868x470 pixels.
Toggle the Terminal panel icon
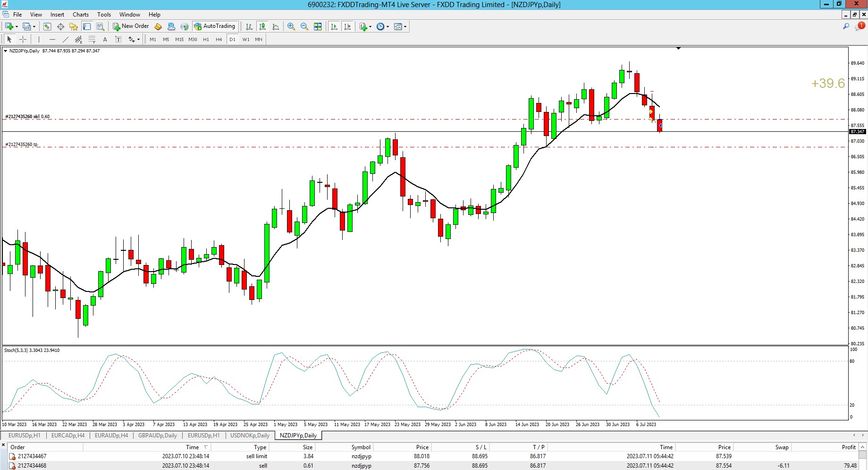tap(87, 26)
